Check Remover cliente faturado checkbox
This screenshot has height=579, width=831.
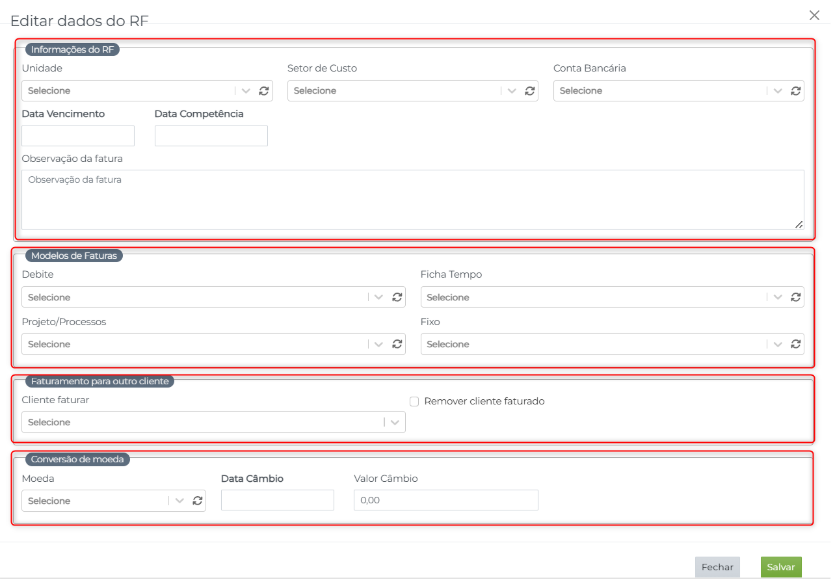[x=414, y=402]
